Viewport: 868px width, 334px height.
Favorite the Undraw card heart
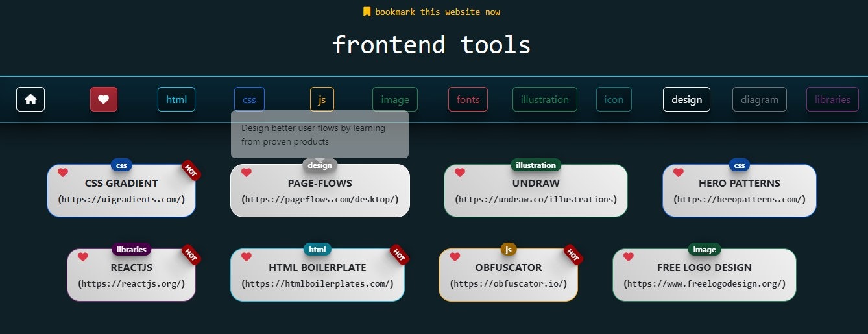[x=460, y=173]
